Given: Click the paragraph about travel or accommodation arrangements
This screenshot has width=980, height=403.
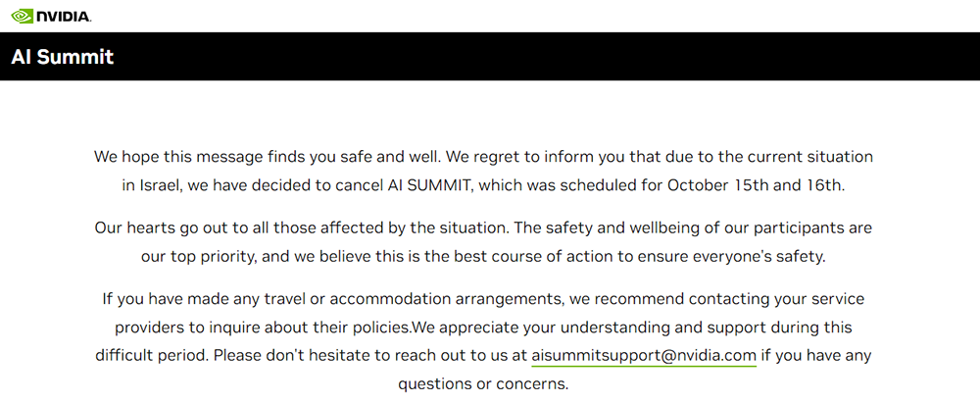Looking at the screenshot, I should (483, 327).
